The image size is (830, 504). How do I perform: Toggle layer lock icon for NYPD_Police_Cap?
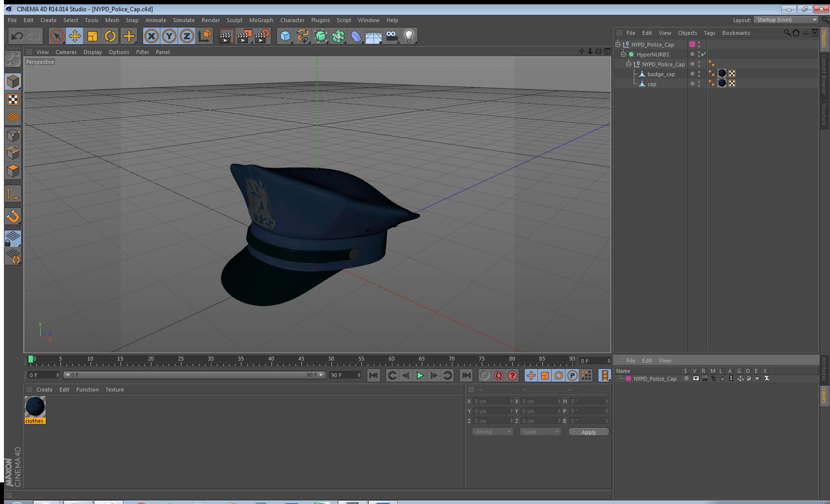point(722,378)
